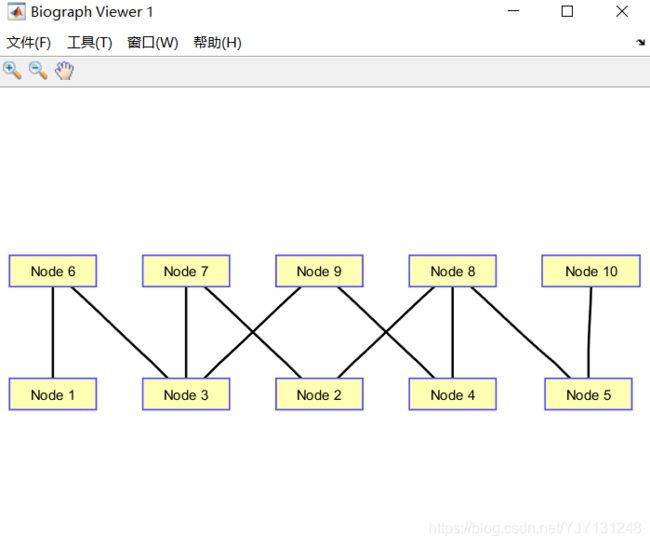Select the Node 8 box
Viewport: 650px width, 545px height.
(452, 271)
